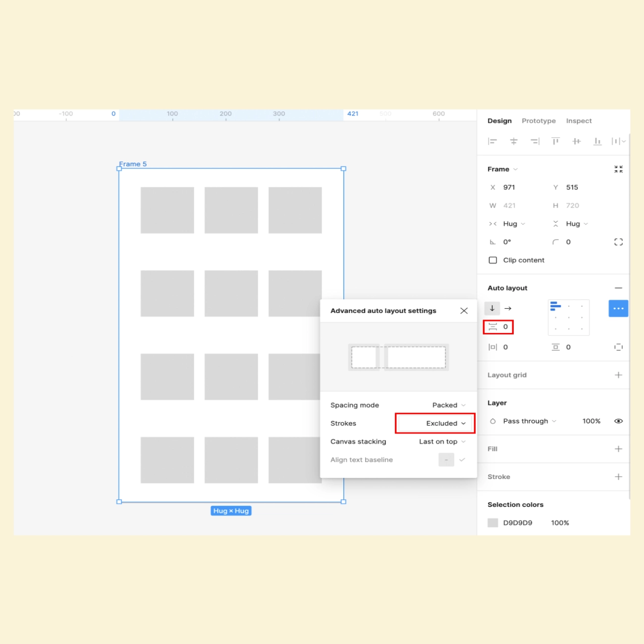This screenshot has height=644, width=644.
Task: Click the layer opacity 100% field
Action: pyautogui.click(x=591, y=422)
